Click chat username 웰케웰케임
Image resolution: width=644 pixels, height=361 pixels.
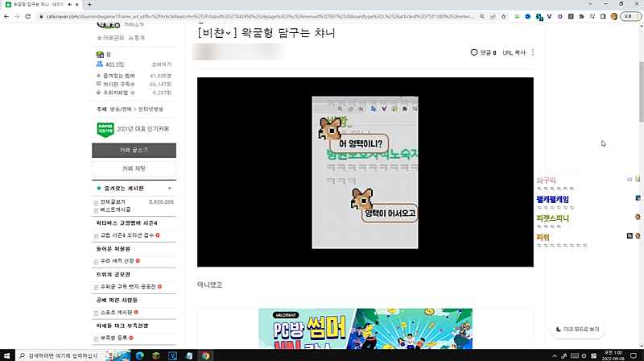(552, 199)
